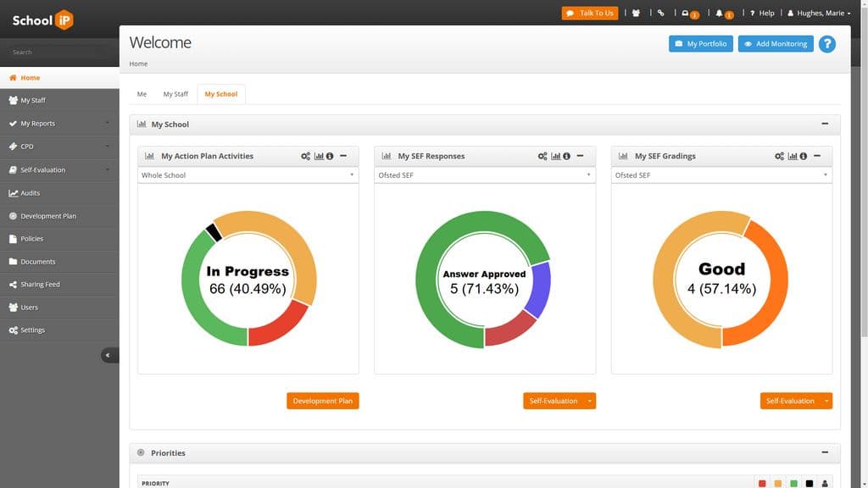Select the Me tab
Screen dimensions: 868x488
142,94
